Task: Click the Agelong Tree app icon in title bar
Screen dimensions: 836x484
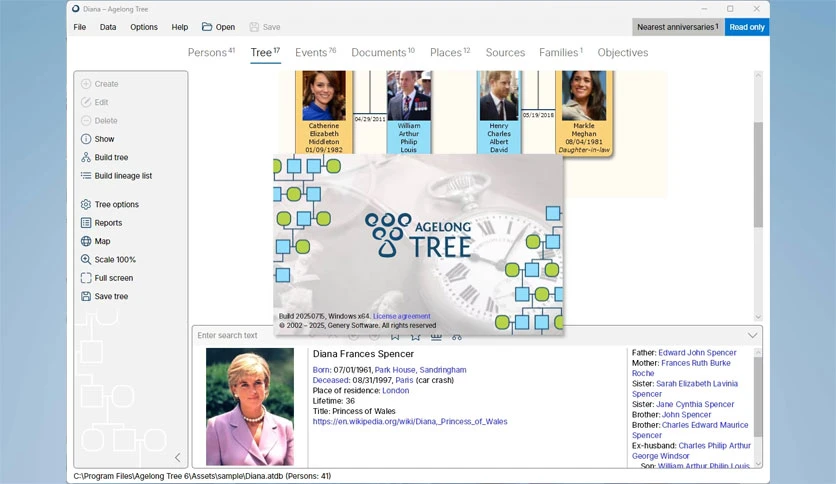Action: click(76, 9)
